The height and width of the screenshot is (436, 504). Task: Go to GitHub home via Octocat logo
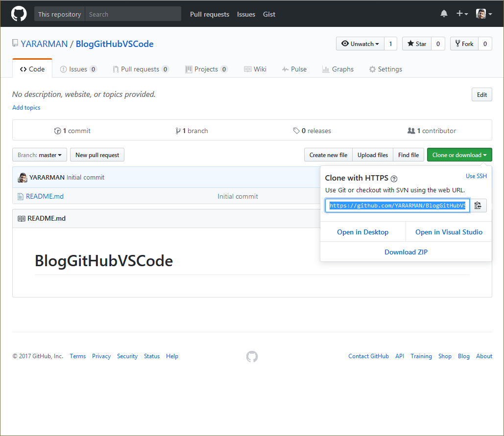(x=19, y=14)
